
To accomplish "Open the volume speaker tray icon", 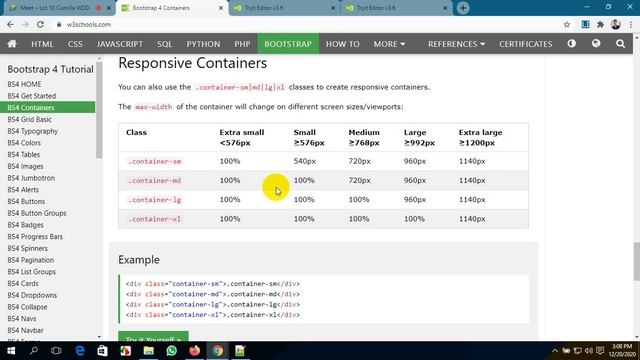I will point(589,351).
